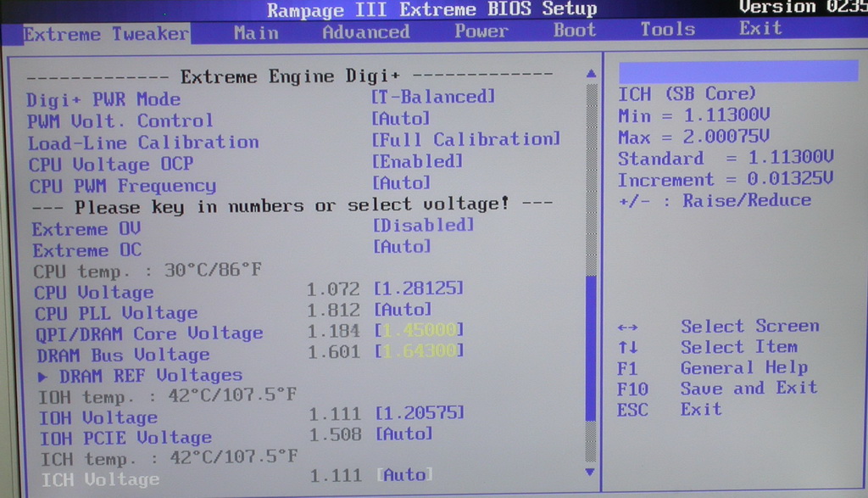Viewport: 868px width, 498px height.
Task: Toggle CPU Voltage OCP Enabled setting
Action: tap(417, 161)
